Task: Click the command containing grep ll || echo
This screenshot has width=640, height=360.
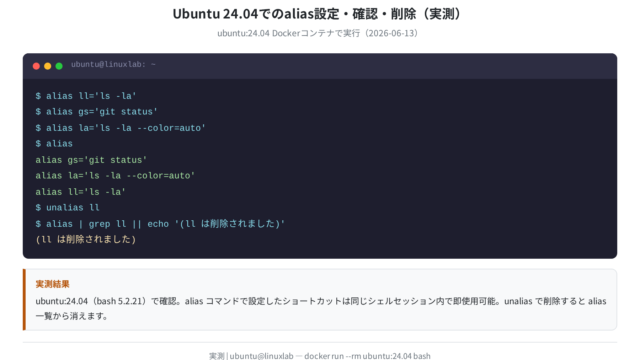Action: 160,224
